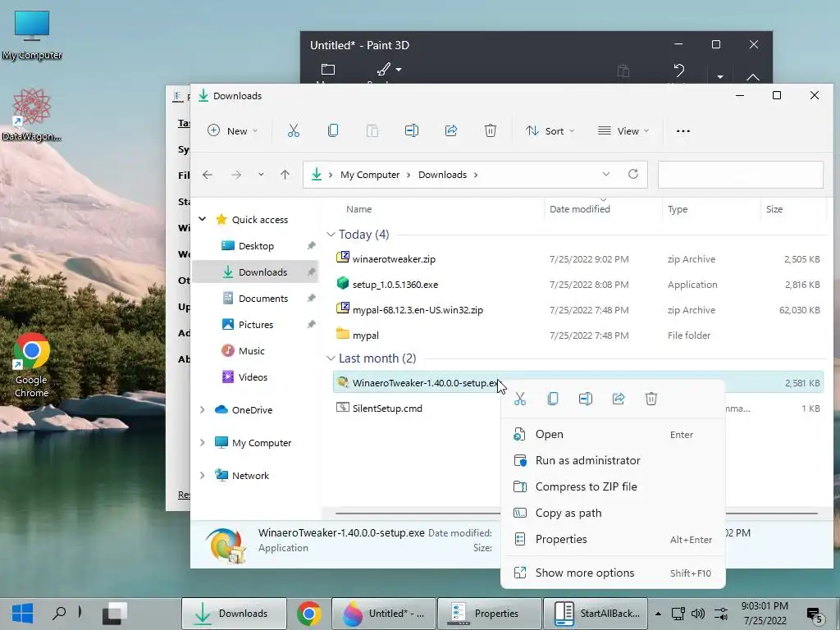Open the See more (three dots) menu
This screenshot has width=840, height=630.
pos(683,131)
